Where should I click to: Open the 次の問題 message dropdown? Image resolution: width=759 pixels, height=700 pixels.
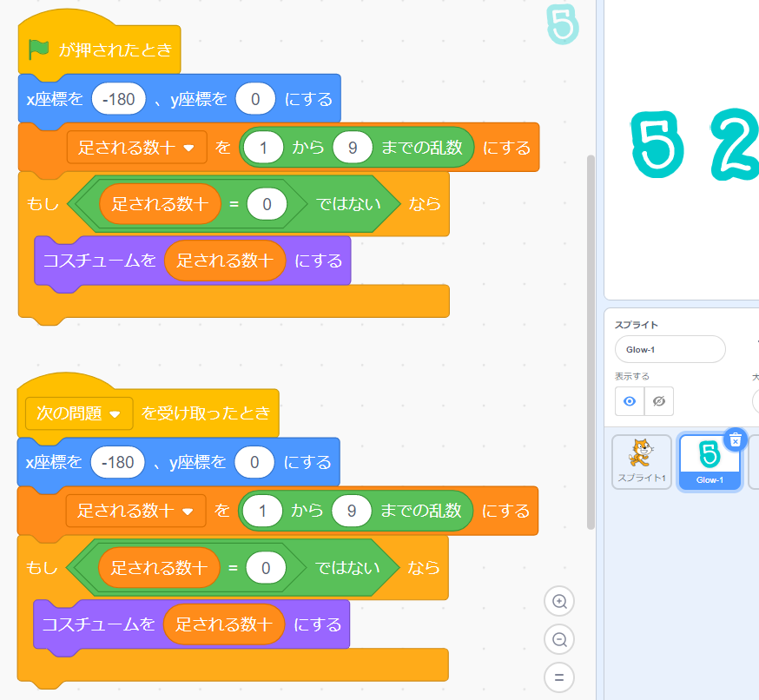pos(115,414)
